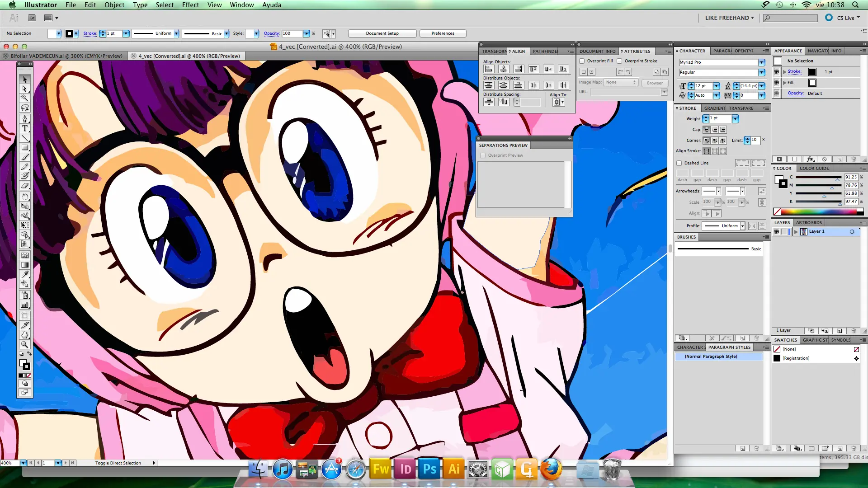Click the Preferences button
The height and width of the screenshot is (488, 868).
click(x=443, y=33)
